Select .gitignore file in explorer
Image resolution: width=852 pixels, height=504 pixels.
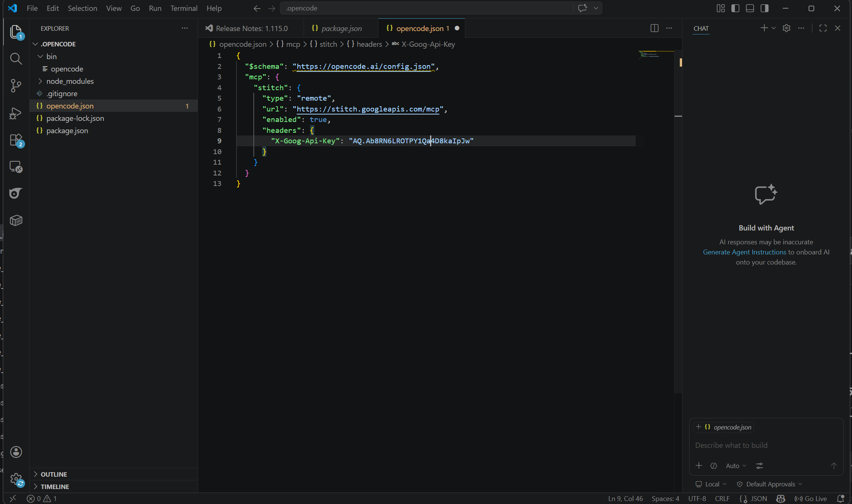(x=113, y=94)
